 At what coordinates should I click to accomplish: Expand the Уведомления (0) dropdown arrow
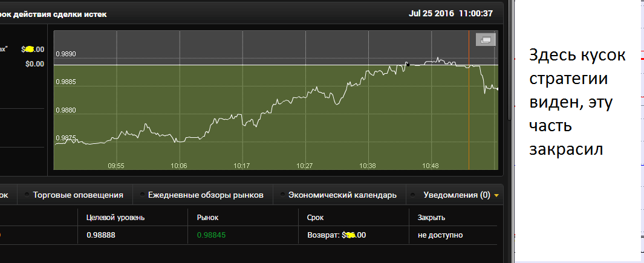coord(496,195)
